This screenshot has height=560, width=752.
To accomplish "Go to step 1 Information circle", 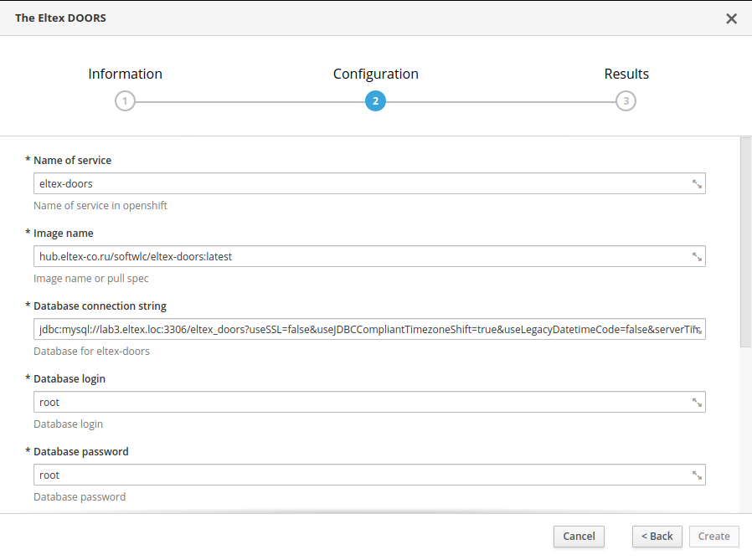I will coord(125,101).
